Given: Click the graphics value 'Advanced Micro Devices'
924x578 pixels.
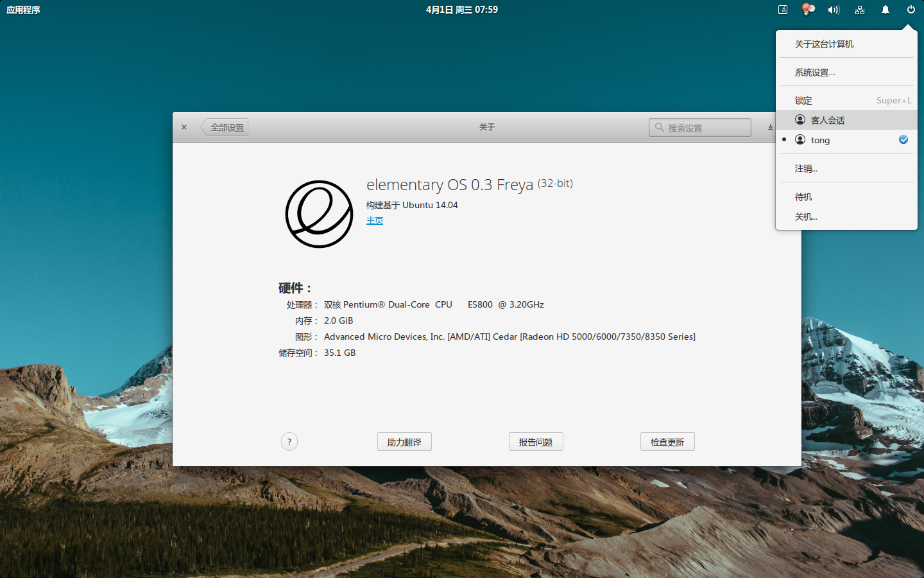Looking at the screenshot, I should [x=509, y=337].
